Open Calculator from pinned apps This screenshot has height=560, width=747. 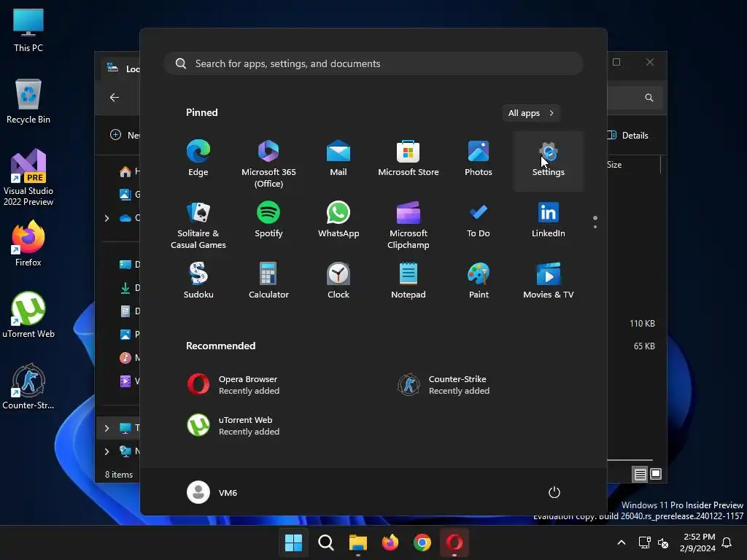268,281
